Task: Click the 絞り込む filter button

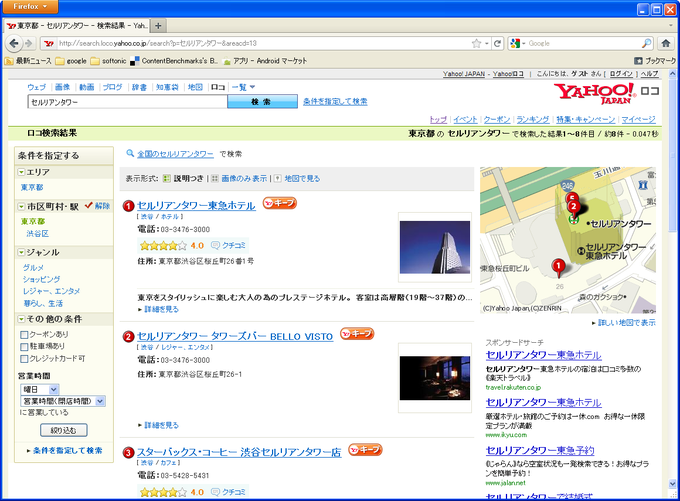Action: (64, 430)
